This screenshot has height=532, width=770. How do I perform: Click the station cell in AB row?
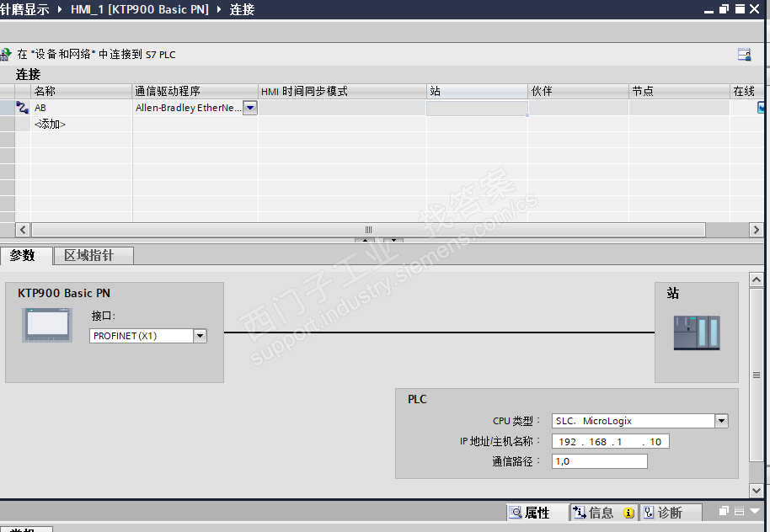pos(478,108)
